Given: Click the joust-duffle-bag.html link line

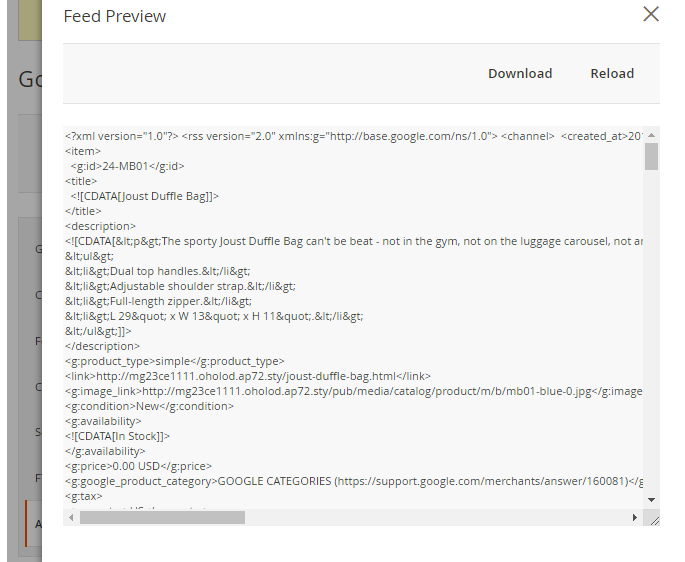Looking at the screenshot, I should coord(248,376).
